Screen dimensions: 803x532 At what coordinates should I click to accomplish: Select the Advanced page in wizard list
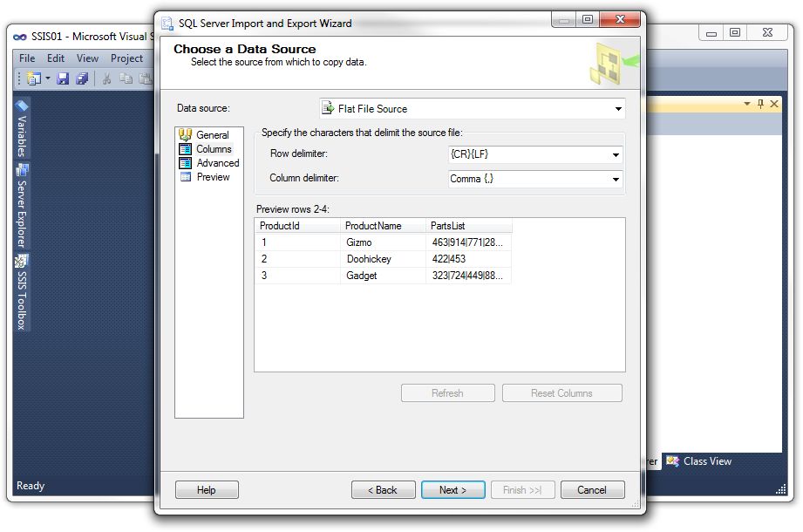coord(218,163)
